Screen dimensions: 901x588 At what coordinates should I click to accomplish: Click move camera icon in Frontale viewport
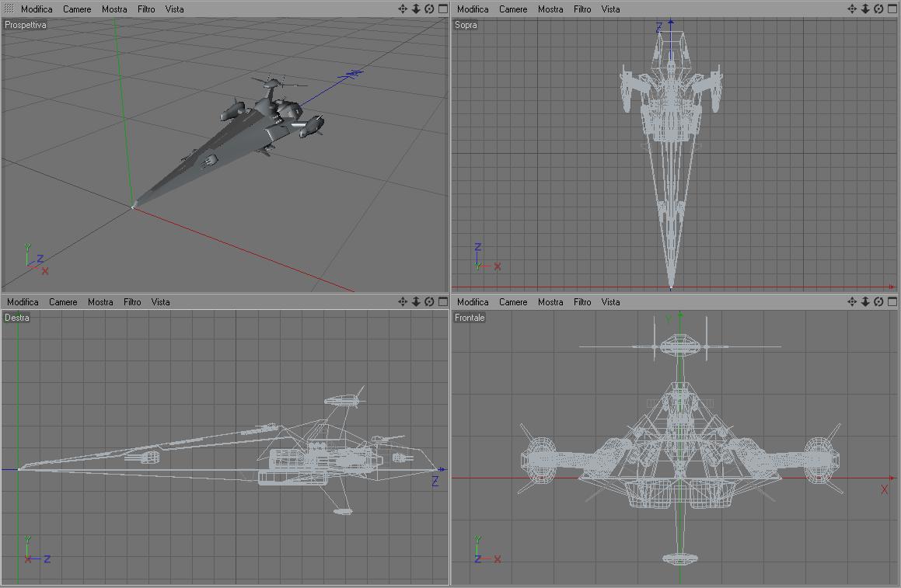(851, 301)
